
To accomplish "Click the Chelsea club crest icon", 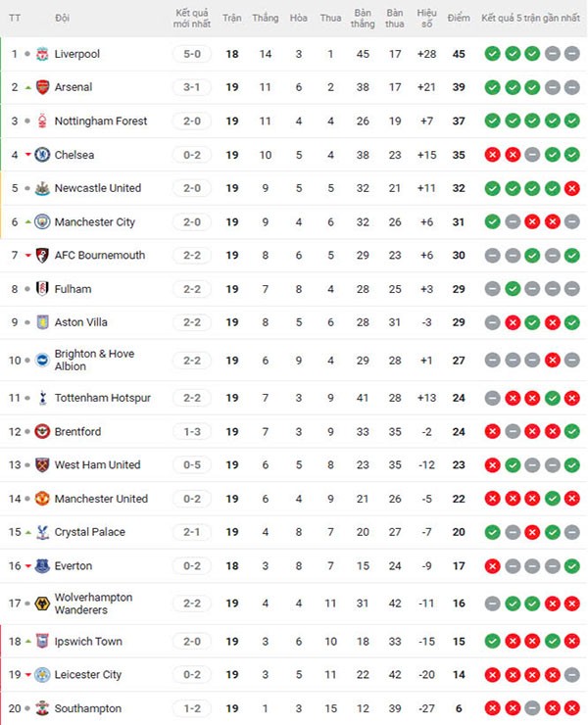I will click(42, 155).
